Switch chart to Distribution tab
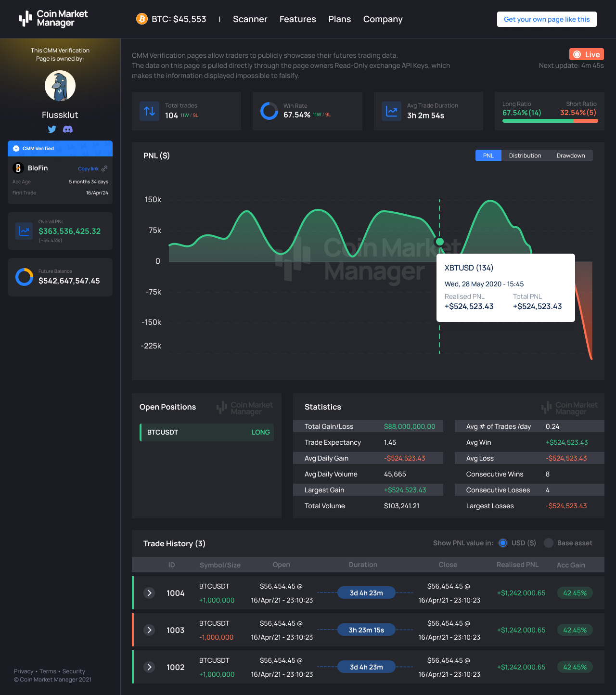Screen dimensions: 616x695 pos(525,155)
